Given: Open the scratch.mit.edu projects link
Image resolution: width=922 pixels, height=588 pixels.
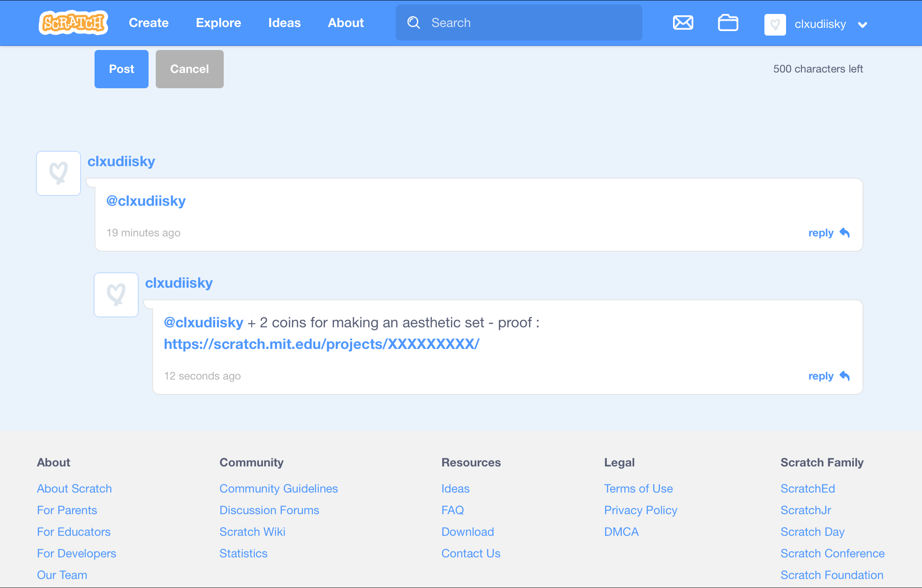Looking at the screenshot, I should click(321, 344).
